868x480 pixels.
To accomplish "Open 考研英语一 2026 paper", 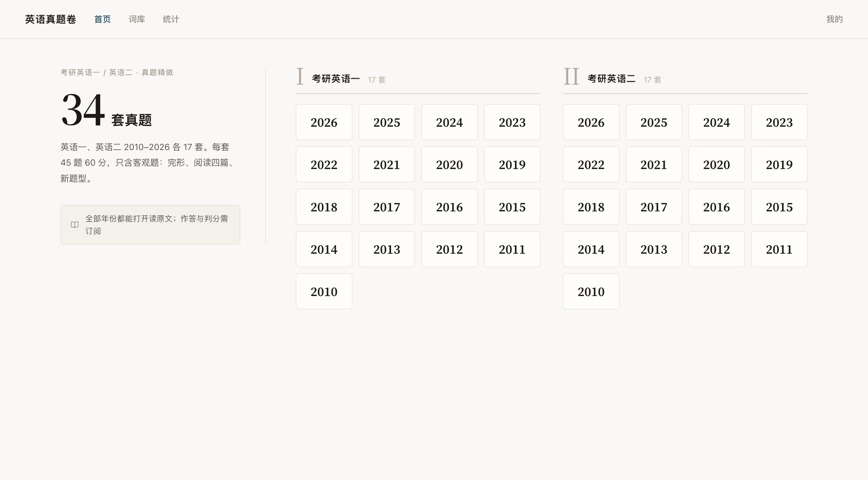I will tap(324, 122).
